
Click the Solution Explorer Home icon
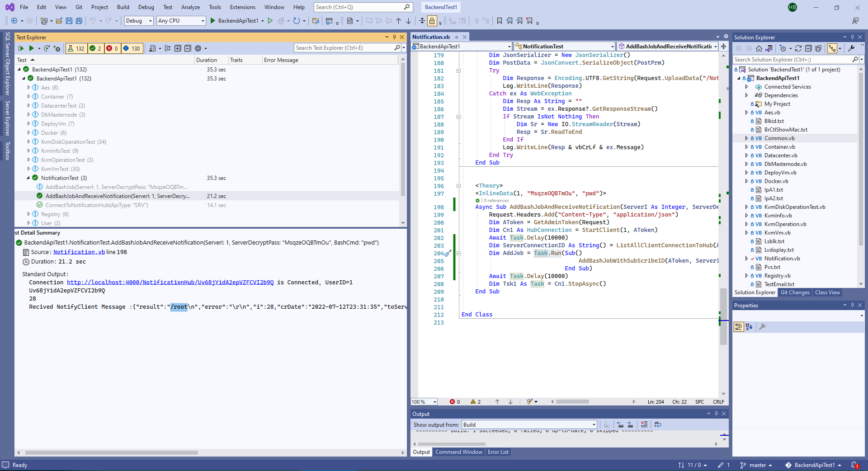759,48
